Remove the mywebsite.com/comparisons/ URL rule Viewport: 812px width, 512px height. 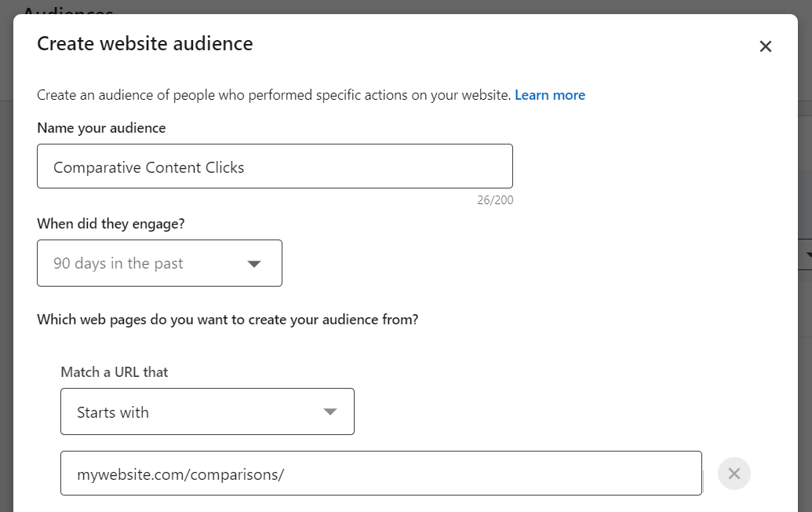click(x=734, y=474)
